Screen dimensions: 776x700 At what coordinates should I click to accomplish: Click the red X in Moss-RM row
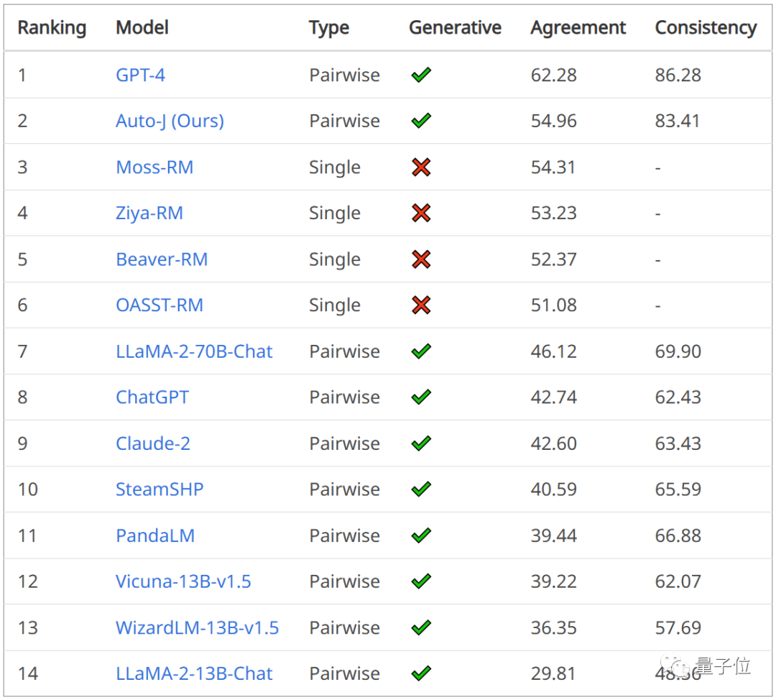point(421,167)
